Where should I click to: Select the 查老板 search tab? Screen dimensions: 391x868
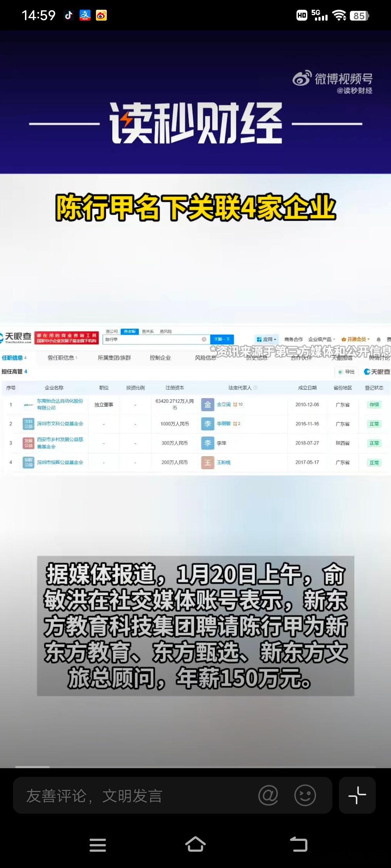tap(130, 331)
